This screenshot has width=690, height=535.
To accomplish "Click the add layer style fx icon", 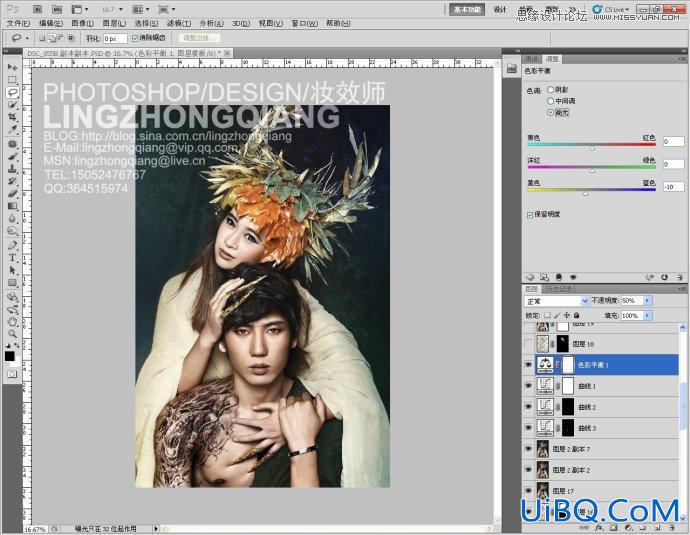I will [x=599, y=527].
